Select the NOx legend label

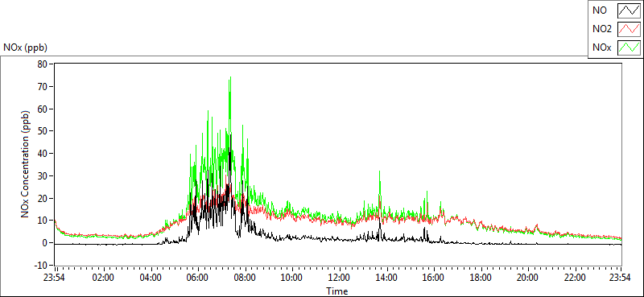pyautogui.click(x=601, y=47)
